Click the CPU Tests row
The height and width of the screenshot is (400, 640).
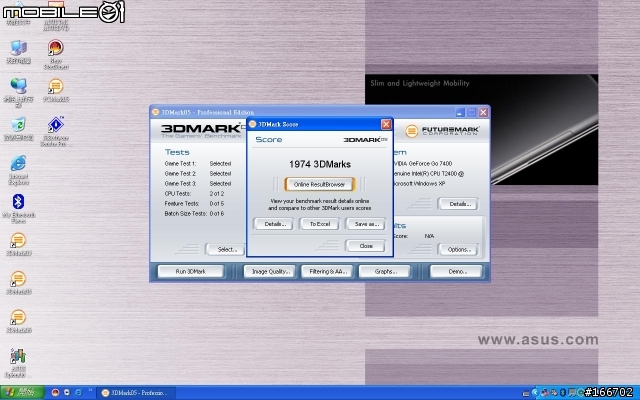pos(194,193)
